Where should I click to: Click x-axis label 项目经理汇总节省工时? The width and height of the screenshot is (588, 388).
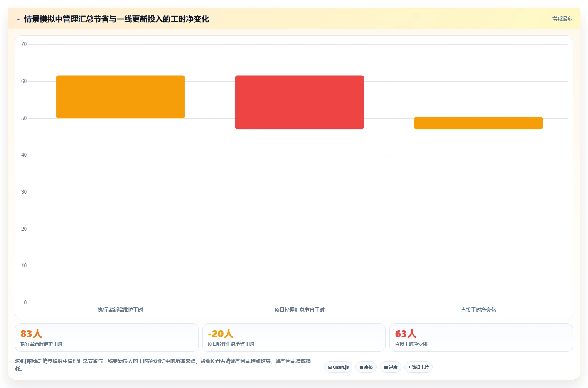tap(299, 310)
